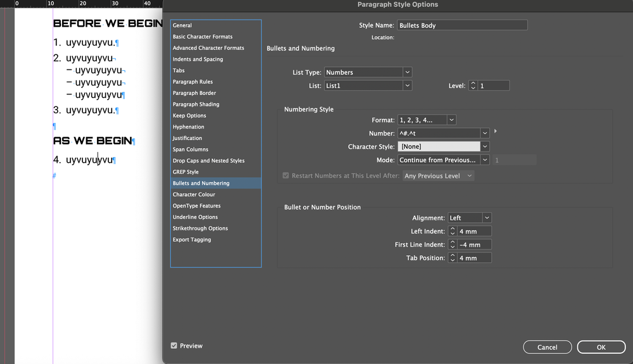This screenshot has width=633, height=364.
Task: Click the Level value field
Action: pyautogui.click(x=494, y=85)
